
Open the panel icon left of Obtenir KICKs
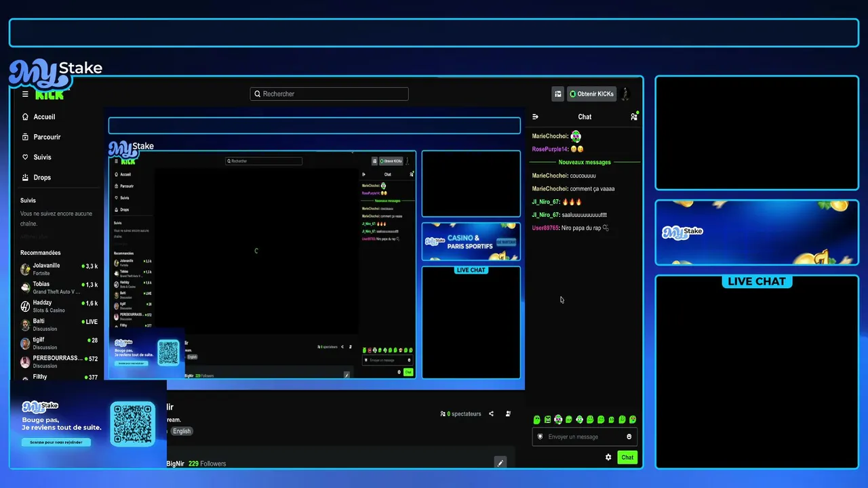tap(558, 94)
